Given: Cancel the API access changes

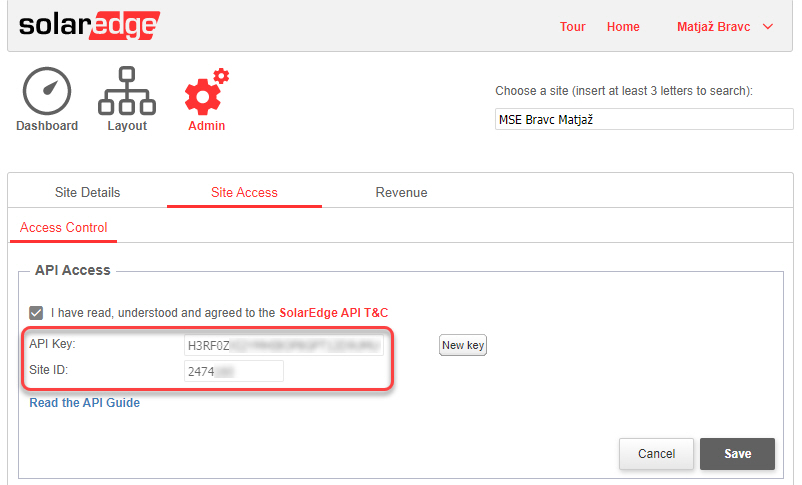Looking at the screenshot, I should [x=656, y=454].
